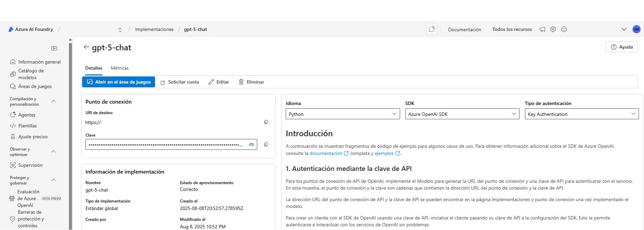Open Información general in sidebar

point(35,62)
